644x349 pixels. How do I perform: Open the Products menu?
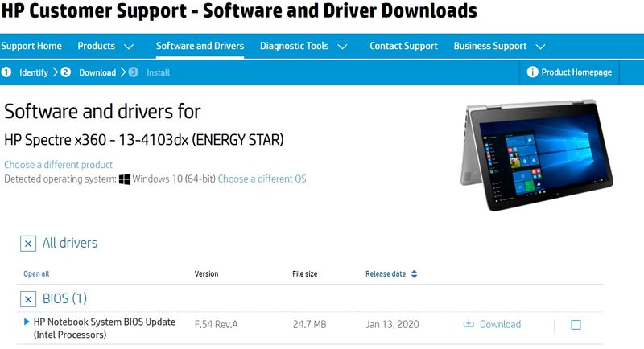96,46
